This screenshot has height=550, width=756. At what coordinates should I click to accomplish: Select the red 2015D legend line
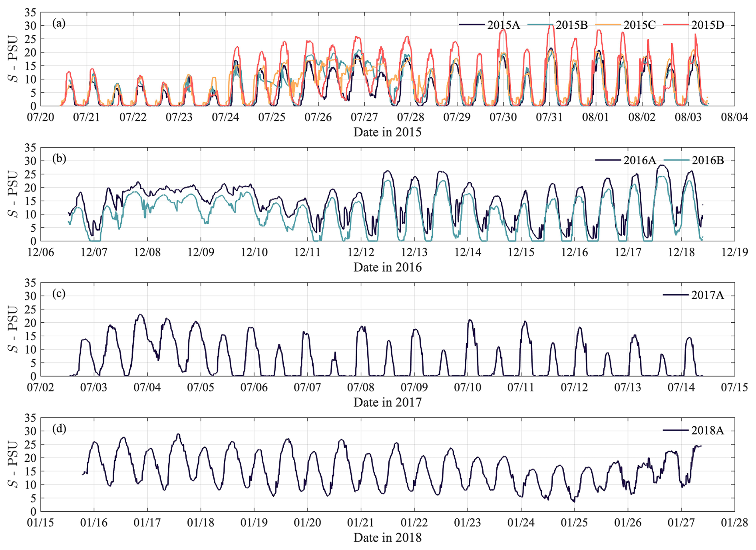click(x=676, y=25)
